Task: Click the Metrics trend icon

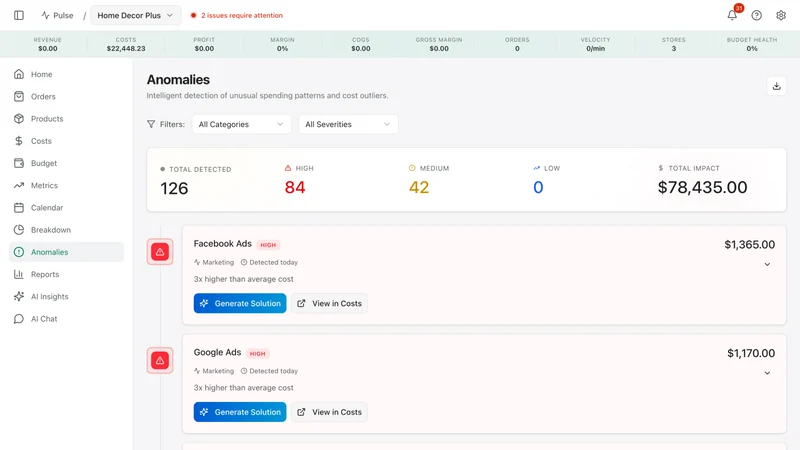Action: [19, 185]
